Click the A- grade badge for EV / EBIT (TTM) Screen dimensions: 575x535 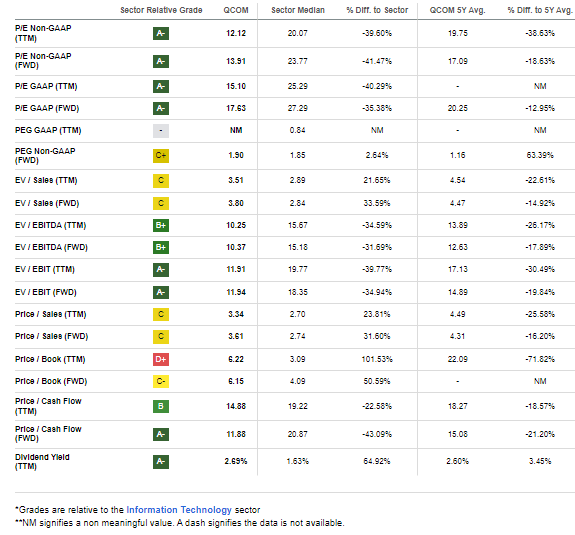click(x=161, y=270)
